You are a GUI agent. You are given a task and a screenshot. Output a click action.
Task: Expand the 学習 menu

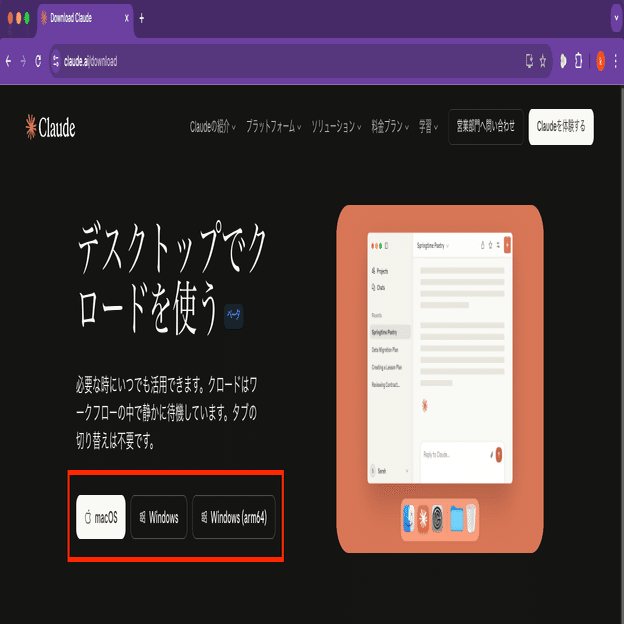tap(428, 127)
